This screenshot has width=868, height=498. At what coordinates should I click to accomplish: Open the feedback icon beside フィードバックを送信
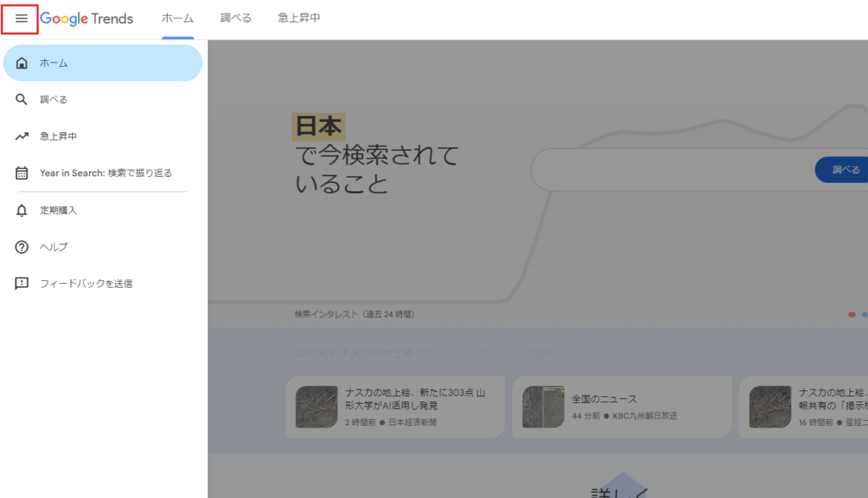pos(20,283)
